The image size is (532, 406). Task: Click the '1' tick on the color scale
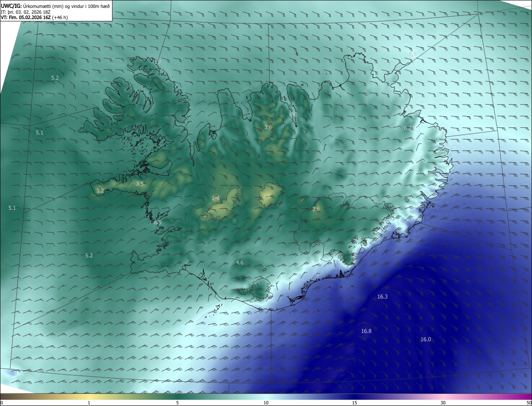(89, 403)
